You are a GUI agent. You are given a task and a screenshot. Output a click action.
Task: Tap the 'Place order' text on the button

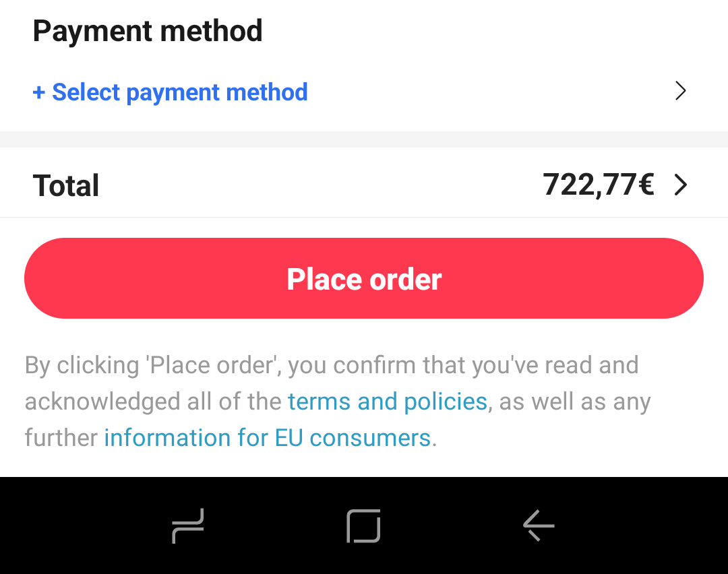364,279
